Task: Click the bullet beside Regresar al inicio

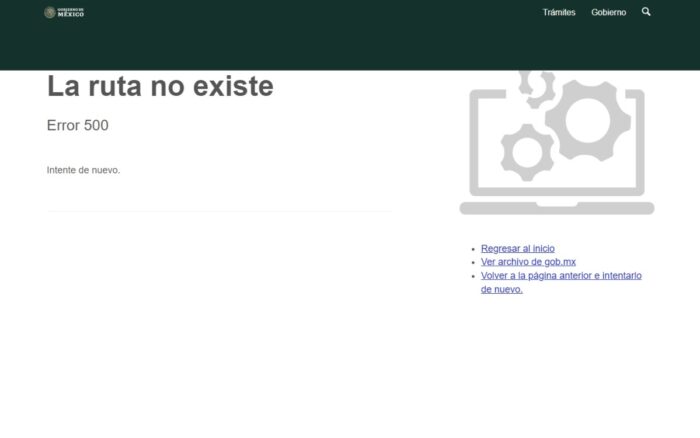Action: [473, 249]
